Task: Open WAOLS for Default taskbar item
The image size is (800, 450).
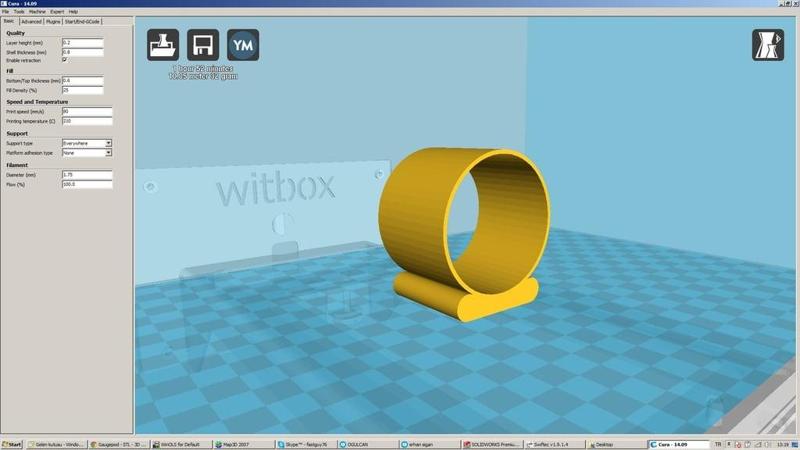Action: click(x=181, y=444)
